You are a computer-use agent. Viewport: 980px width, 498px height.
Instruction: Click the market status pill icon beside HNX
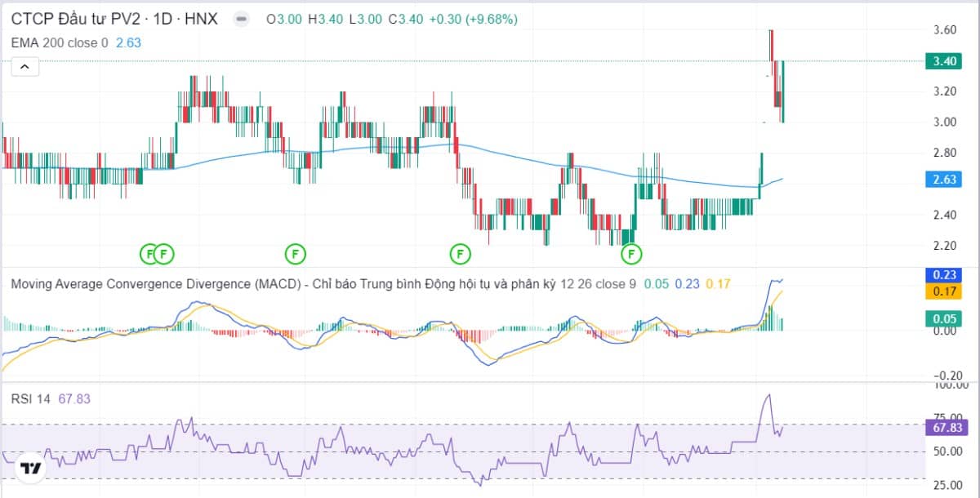pyautogui.click(x=240, y=19)
